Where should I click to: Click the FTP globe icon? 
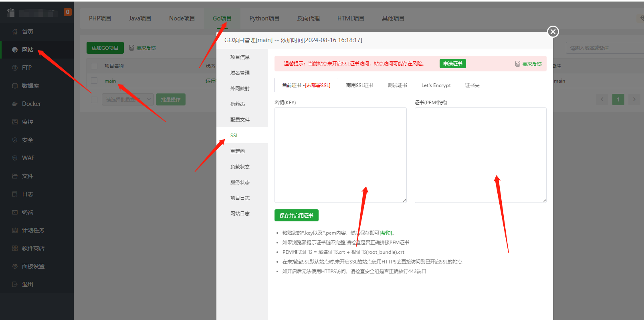[x=15, y=68]
